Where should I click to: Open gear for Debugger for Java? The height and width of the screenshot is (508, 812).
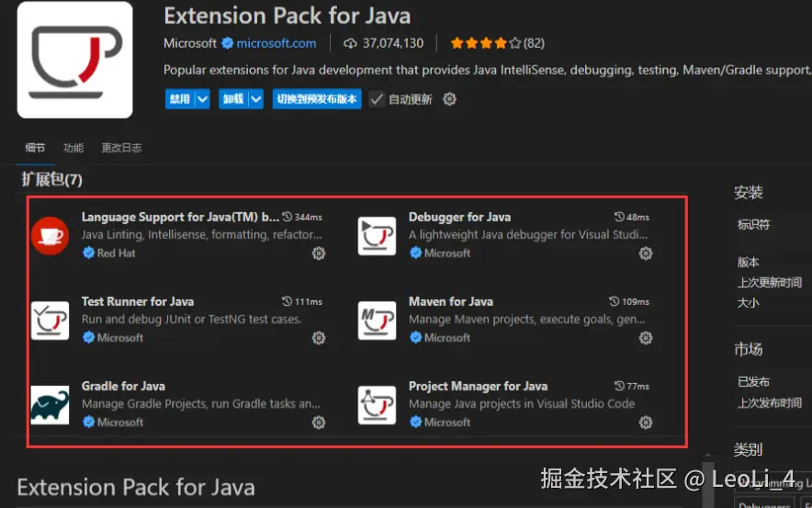tap(645, 254)
